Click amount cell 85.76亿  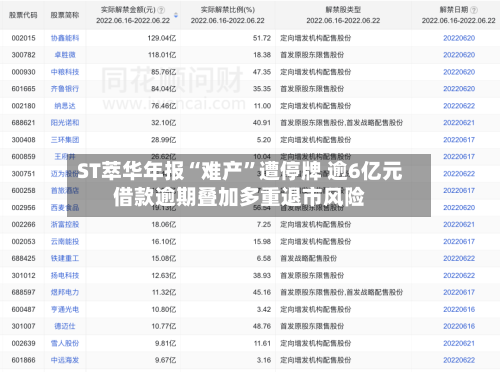pos(163,72)
